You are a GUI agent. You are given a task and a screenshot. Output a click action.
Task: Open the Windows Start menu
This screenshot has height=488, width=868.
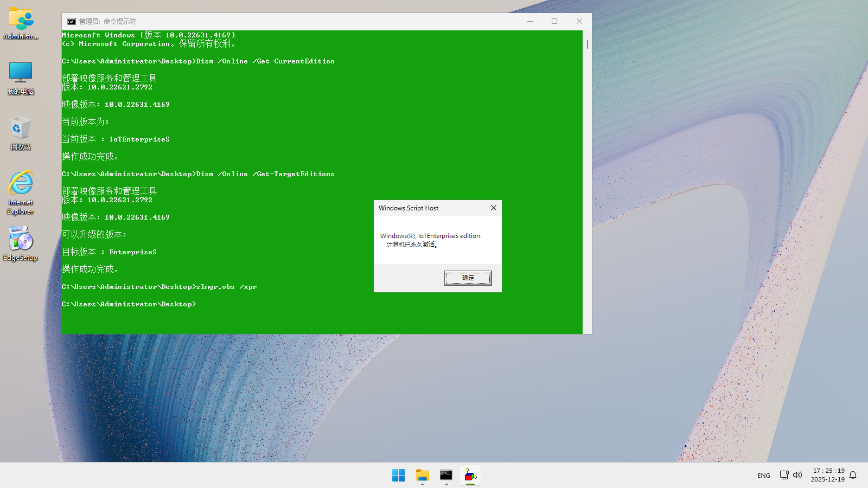click(x=398, y=476)
